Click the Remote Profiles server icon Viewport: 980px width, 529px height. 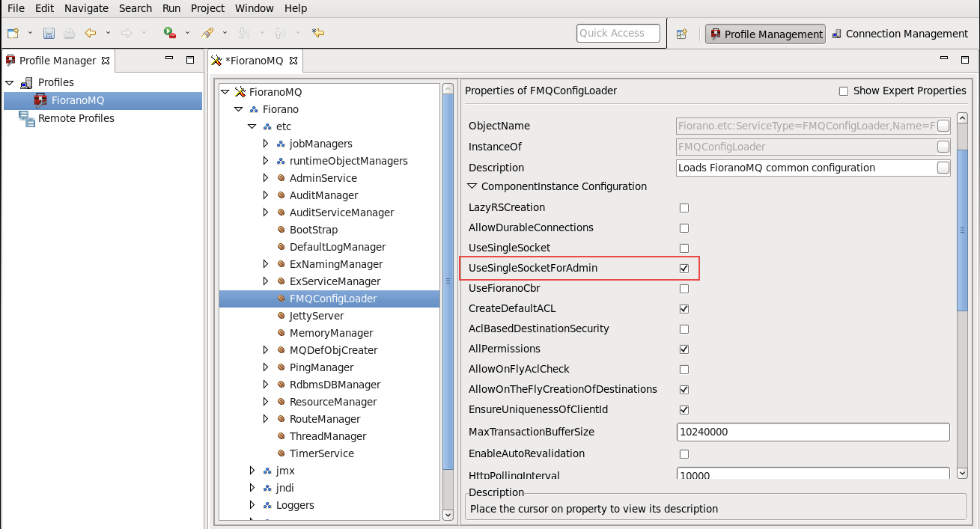(x=27, y=118)
